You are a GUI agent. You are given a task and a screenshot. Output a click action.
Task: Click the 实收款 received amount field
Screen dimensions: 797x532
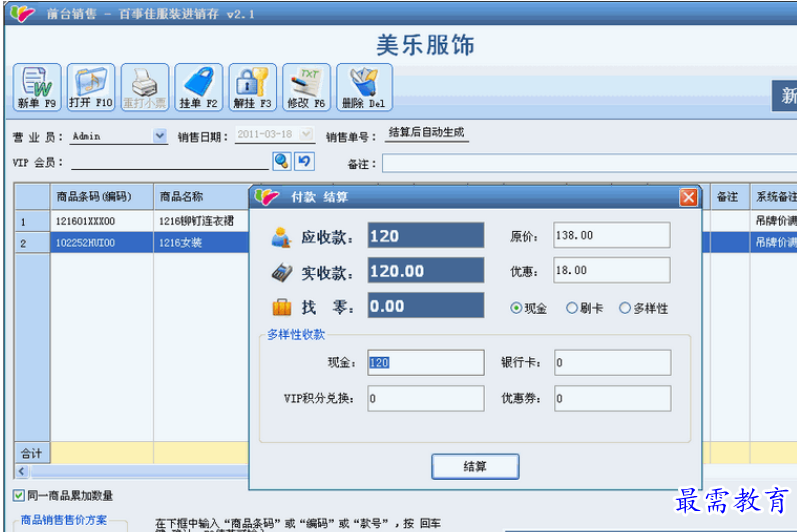point(426,270)
